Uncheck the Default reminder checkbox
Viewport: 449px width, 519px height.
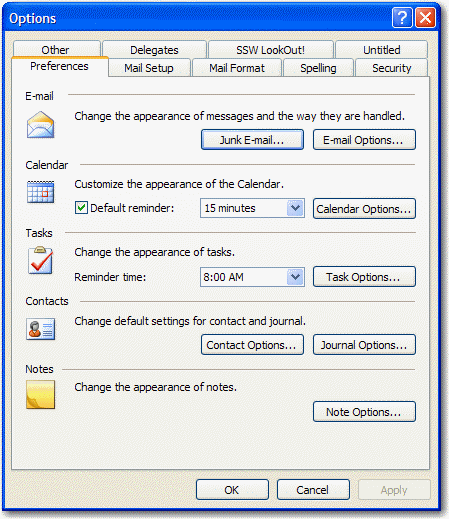tap(81, 208)
